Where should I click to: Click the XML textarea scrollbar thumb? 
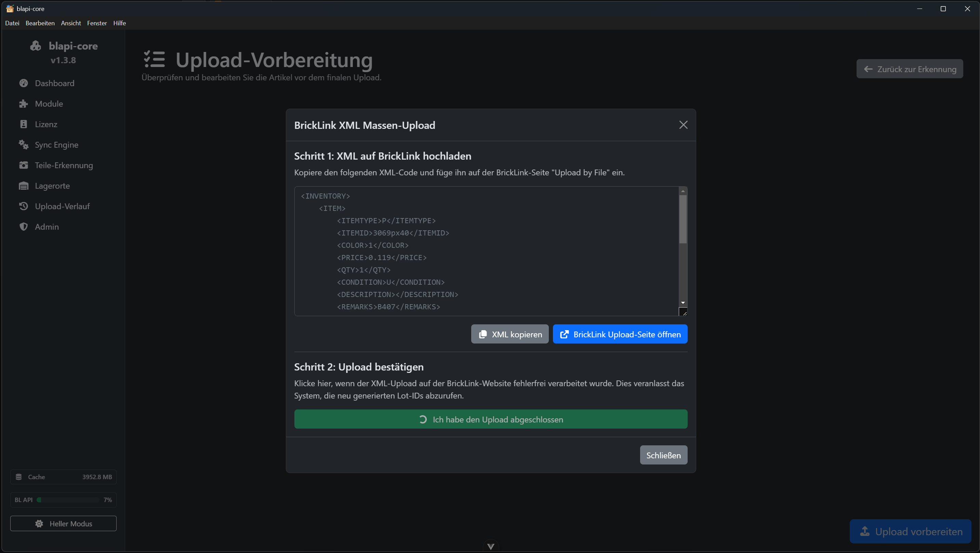(x=683, y=219)
